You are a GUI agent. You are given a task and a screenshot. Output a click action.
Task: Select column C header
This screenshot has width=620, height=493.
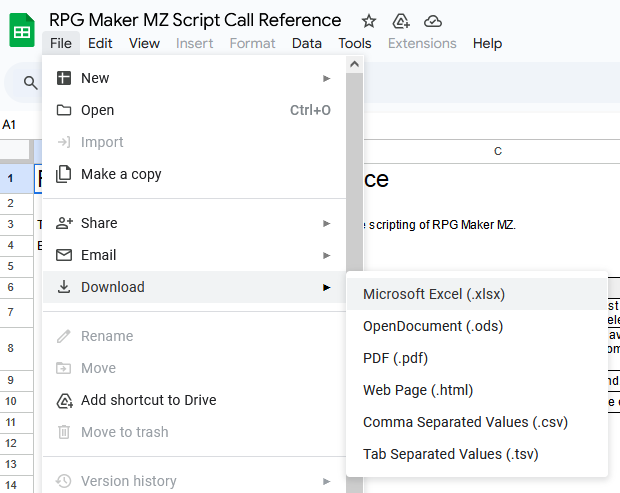498,151
